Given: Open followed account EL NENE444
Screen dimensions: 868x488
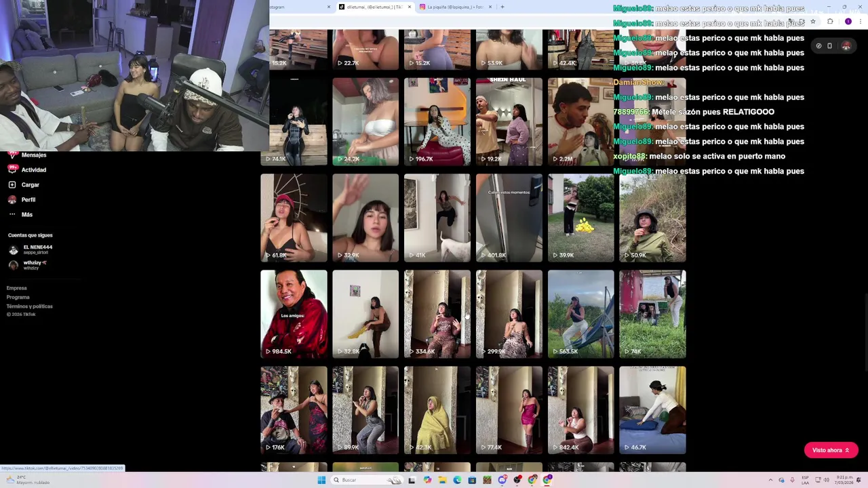Looking at the screenshot, I should point(31,249).
